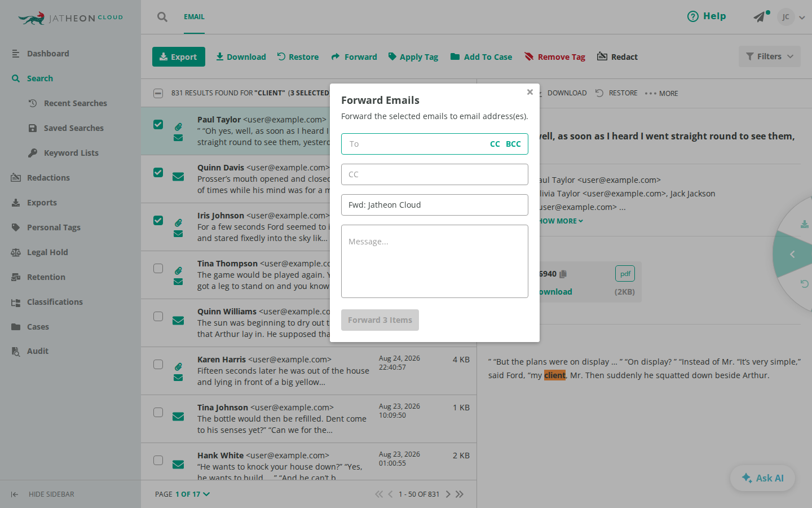The image size is (812, 508).
Task: Switch to the EMAIL tab
Action: tap(194, 17)
